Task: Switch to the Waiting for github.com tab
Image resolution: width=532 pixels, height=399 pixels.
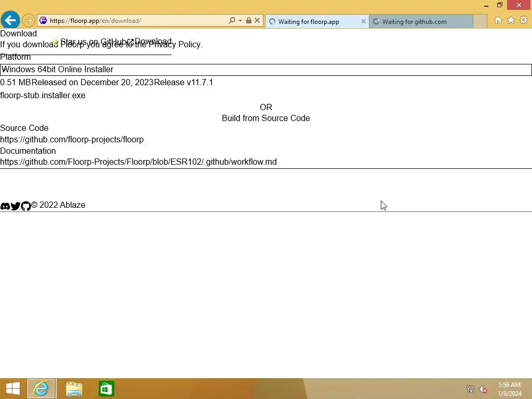Action: 421,21
